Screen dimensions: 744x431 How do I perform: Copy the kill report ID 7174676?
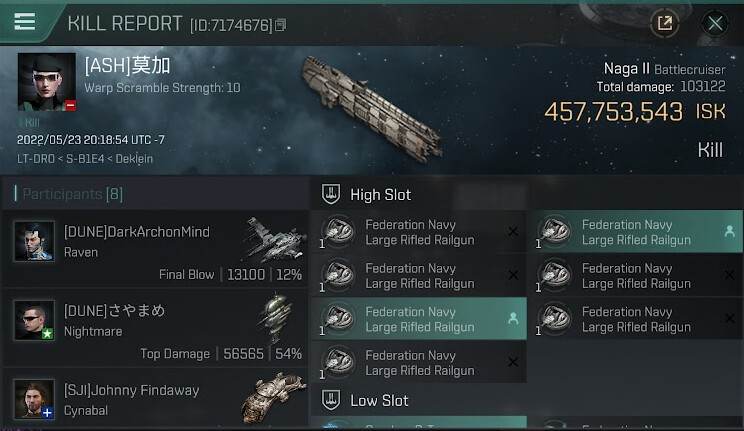coord(281,24)
